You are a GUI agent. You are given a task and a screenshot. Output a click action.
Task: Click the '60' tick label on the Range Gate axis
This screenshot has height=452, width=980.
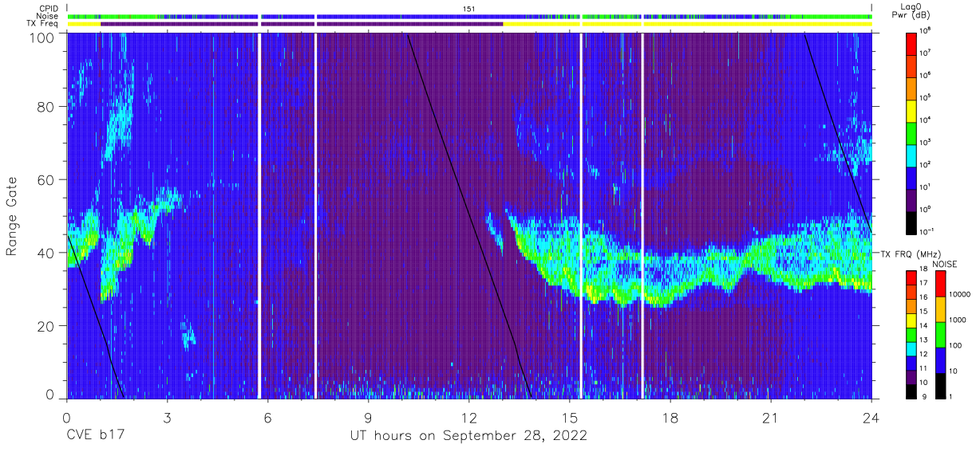[x=45, y=179]
